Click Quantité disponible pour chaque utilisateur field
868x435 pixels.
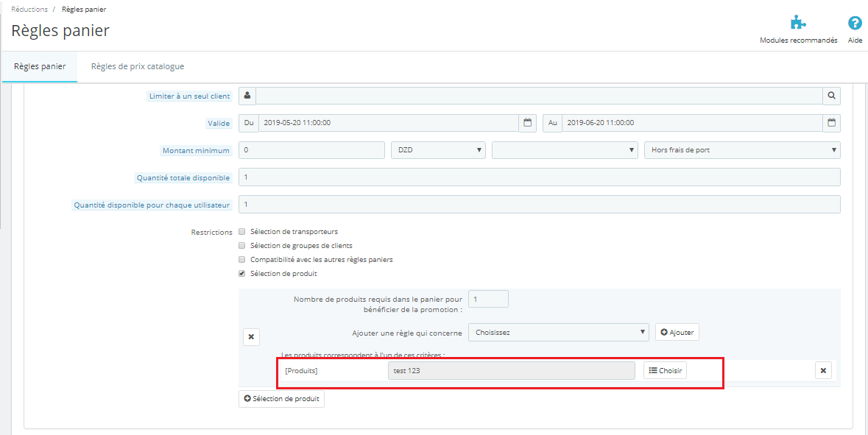tap(539, 204)
